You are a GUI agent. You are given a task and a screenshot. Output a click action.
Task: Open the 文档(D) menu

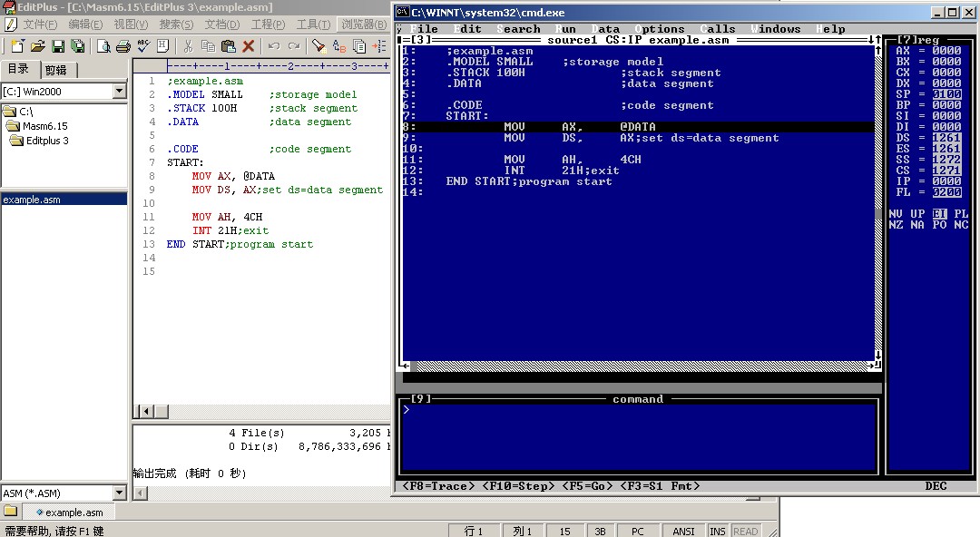[222, 24]
